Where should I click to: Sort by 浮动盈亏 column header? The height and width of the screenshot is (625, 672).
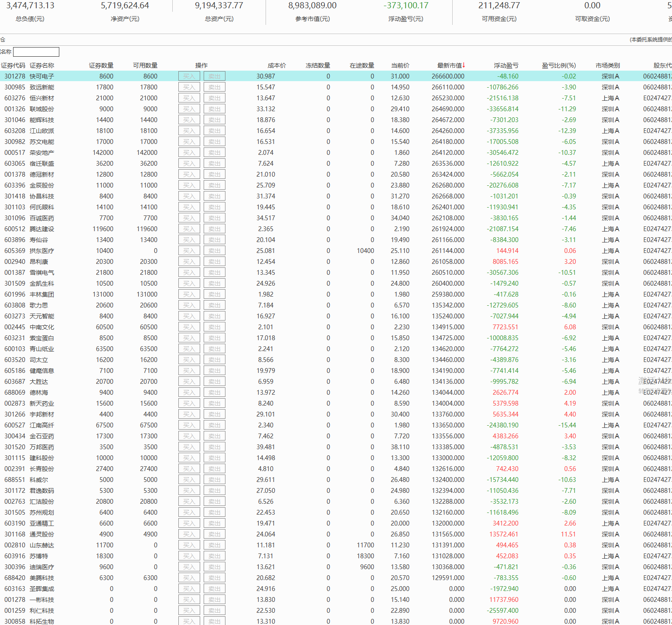[506, 65]
